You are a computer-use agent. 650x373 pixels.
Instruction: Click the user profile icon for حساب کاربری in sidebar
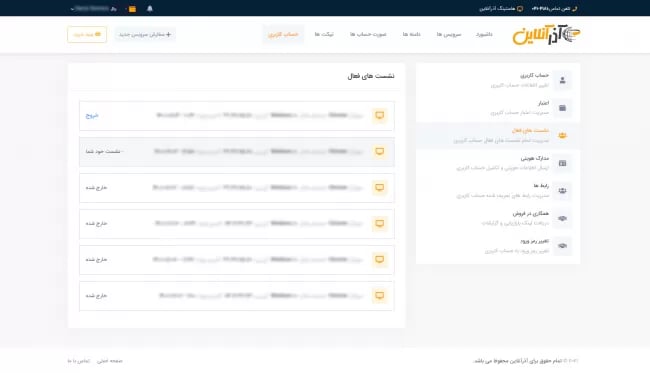coord(563,80)
